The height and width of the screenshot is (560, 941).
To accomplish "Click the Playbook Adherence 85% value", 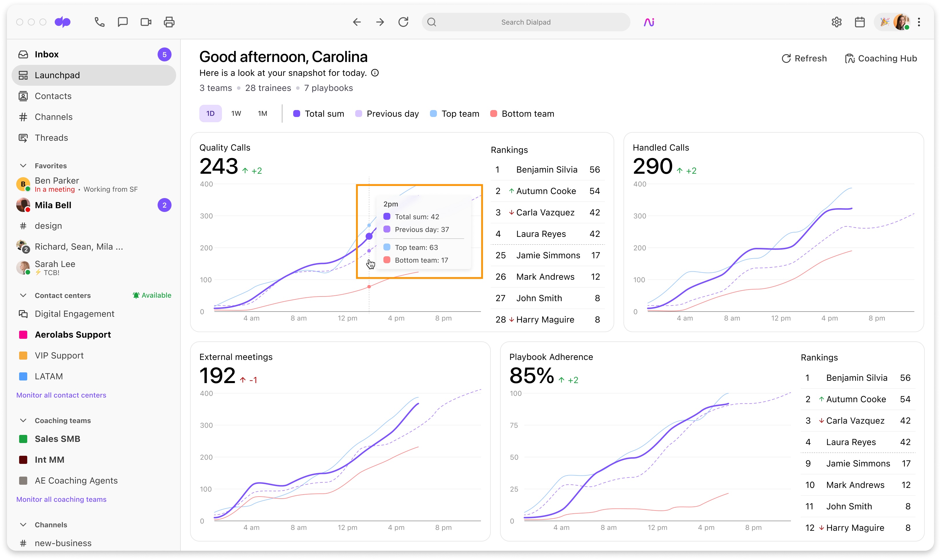I will point(532,376).
